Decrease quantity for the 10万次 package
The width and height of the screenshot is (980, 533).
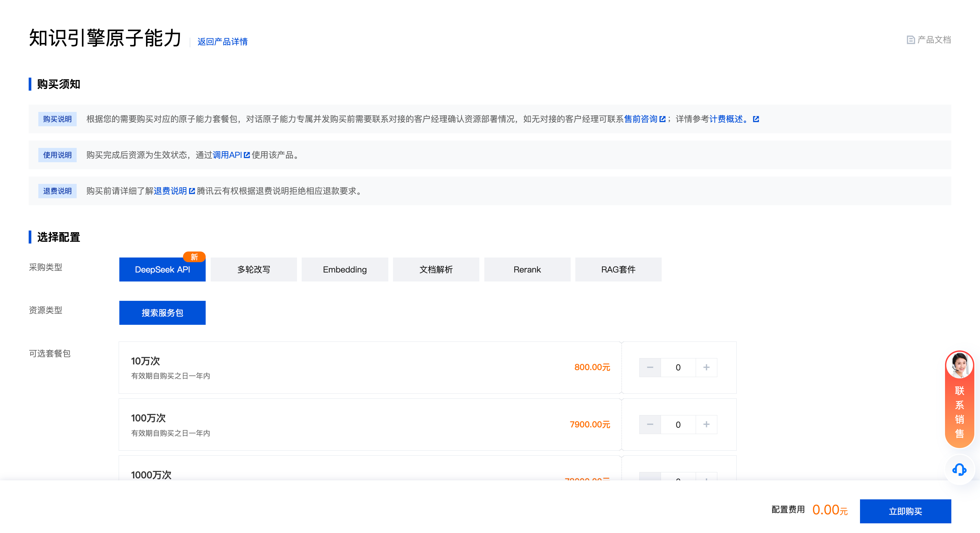coord(650,367)
